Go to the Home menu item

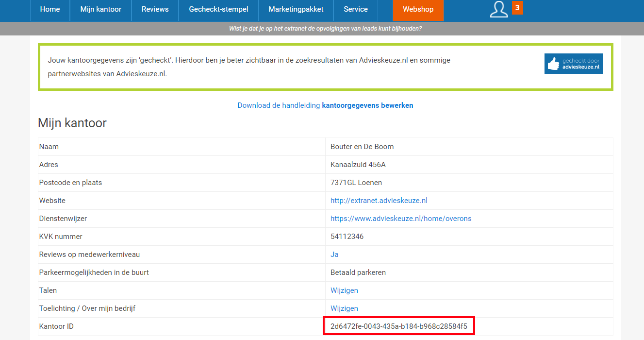pos(50,10)
